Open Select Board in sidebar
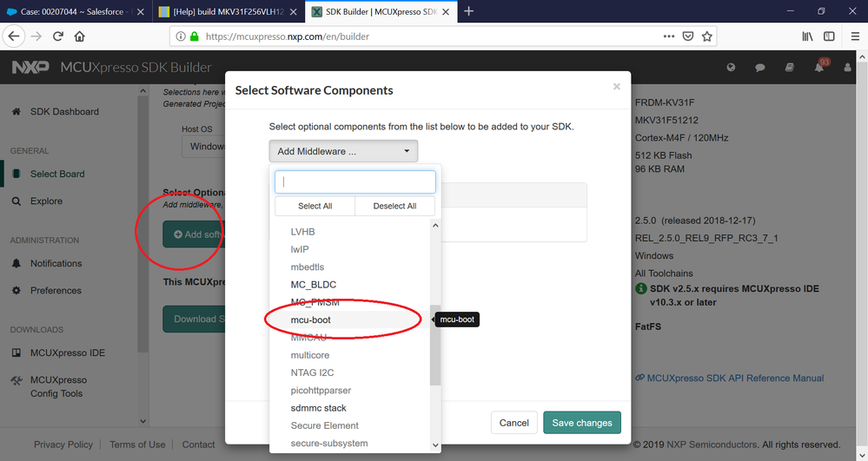Screen dimensions: 868x461 pos(57,174)
